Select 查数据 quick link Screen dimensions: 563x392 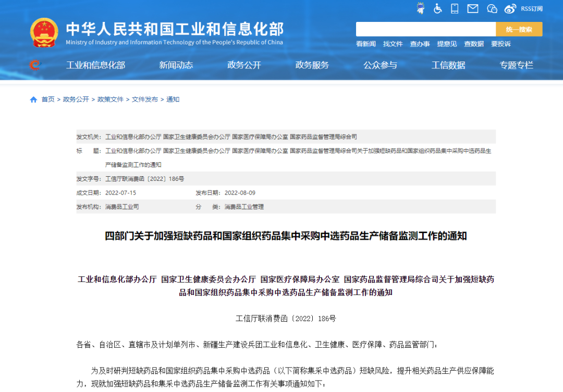click(x=473, y=44)
